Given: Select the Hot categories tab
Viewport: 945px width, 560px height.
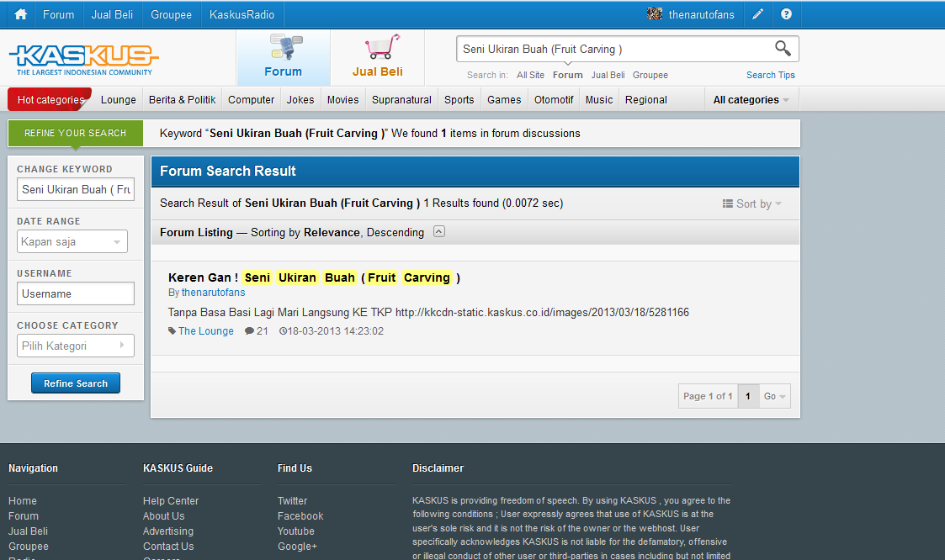Looking at the screenshot, I should coord(50,100).
